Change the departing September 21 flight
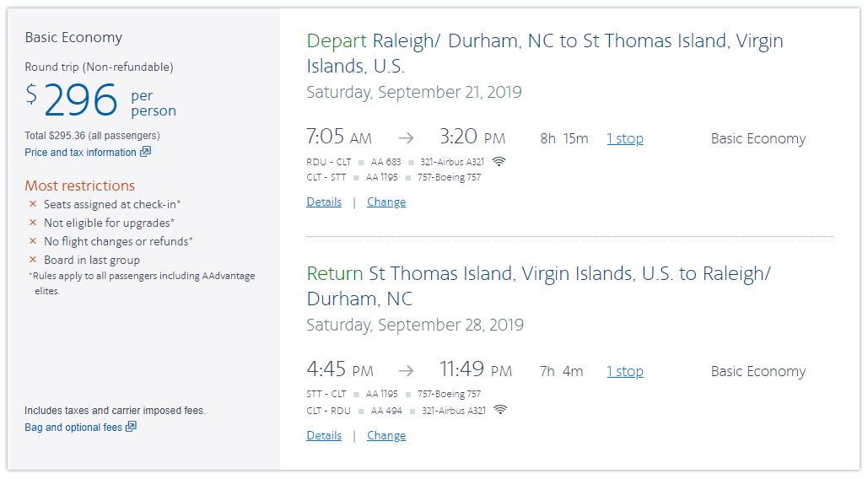This screenshot has height=479, width=868. 386,202
